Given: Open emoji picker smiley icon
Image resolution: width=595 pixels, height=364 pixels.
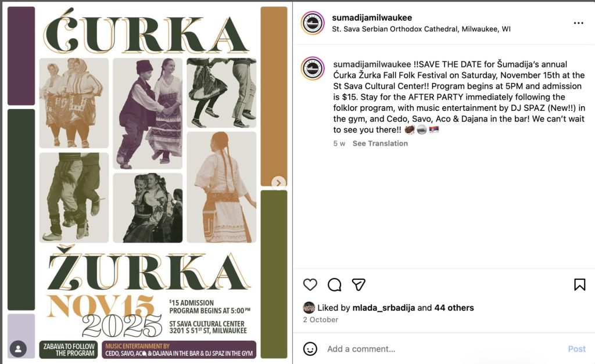Looking at the screenshot, I should (310, 348).
